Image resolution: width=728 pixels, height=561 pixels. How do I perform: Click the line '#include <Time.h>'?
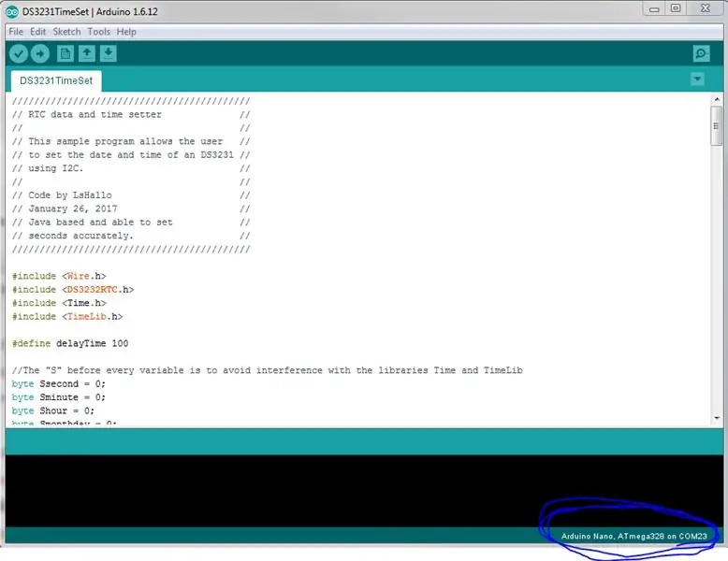(x=59, y=303)
